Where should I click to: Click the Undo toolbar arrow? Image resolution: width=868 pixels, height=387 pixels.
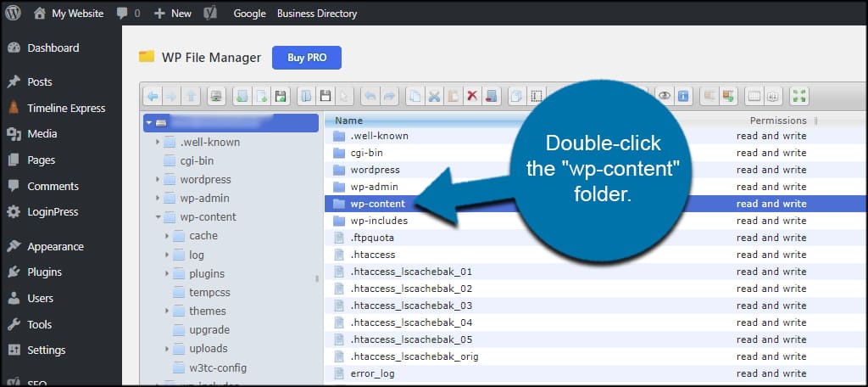tap(370, 96)
